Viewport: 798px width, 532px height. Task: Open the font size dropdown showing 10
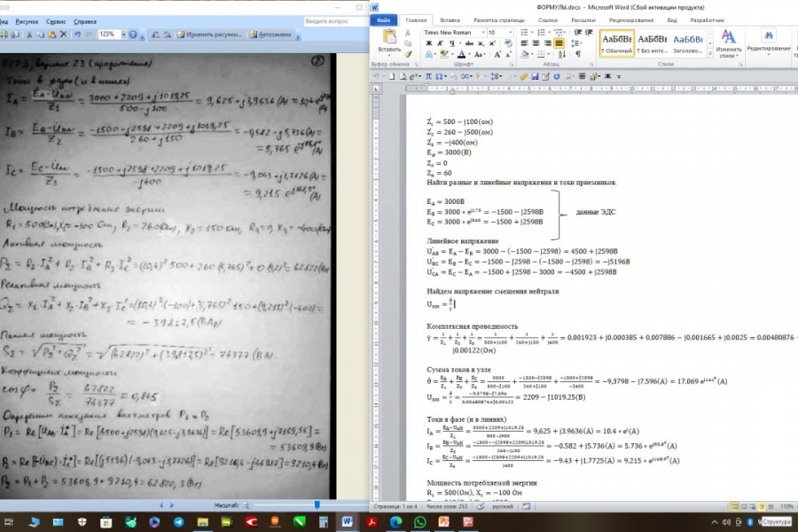[511, 33]
